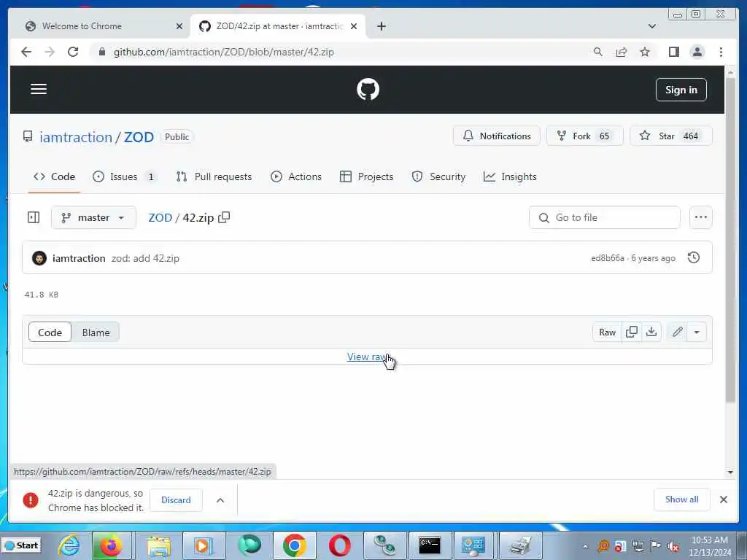Reload the current page

73,52
